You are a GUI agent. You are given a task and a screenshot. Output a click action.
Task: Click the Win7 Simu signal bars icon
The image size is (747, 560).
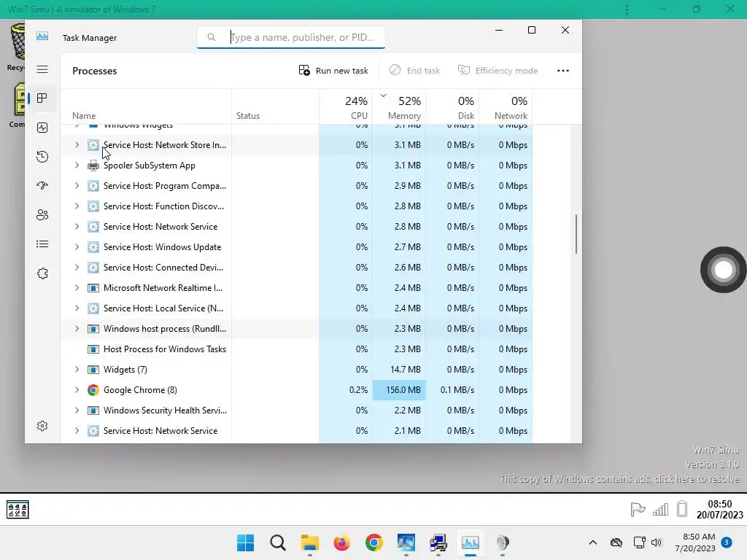(x=660, y=510)
